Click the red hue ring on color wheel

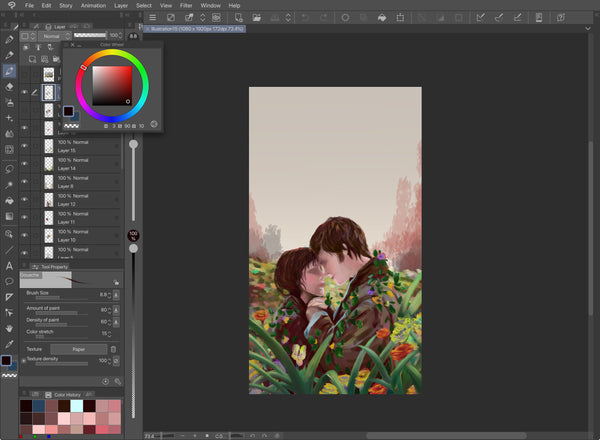point(83,67)
